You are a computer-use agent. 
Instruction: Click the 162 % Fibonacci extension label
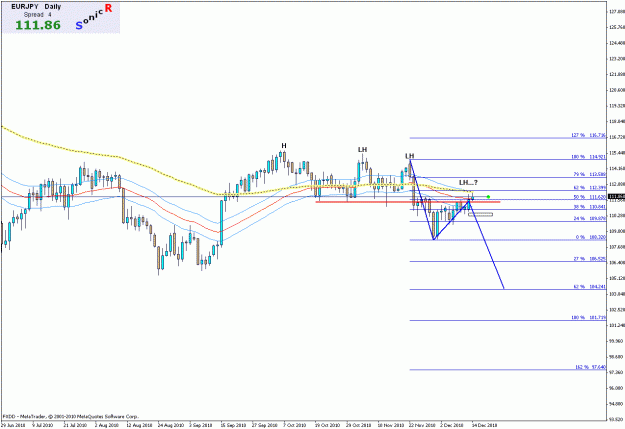(x=590, y=367)
